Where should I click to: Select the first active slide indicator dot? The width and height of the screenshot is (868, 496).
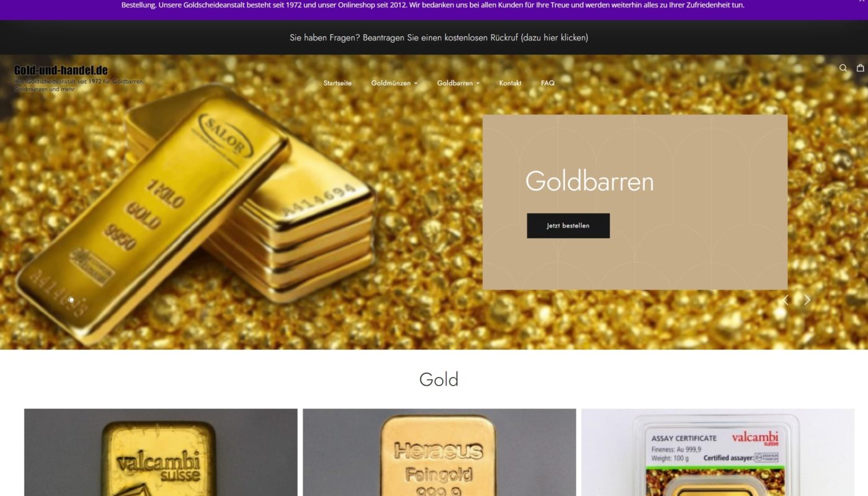click(x=71, y=300)
